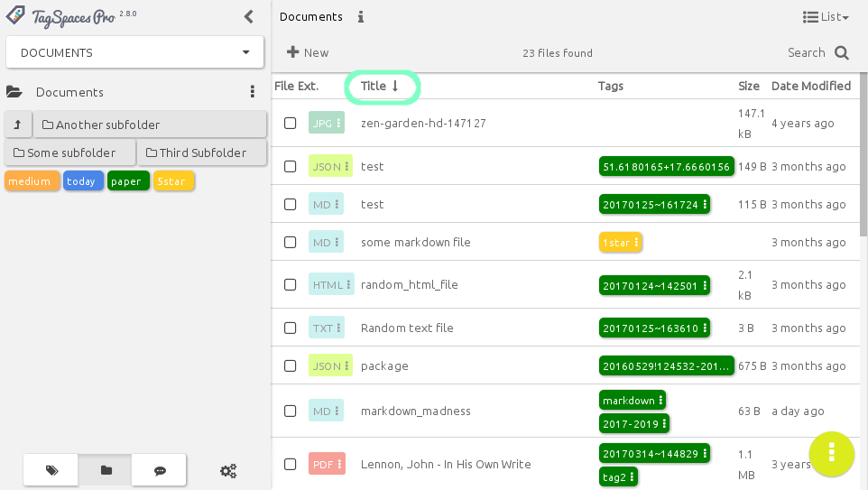Click the search magnifier icon
868x490 pixels.
click(x=842, y=52)
